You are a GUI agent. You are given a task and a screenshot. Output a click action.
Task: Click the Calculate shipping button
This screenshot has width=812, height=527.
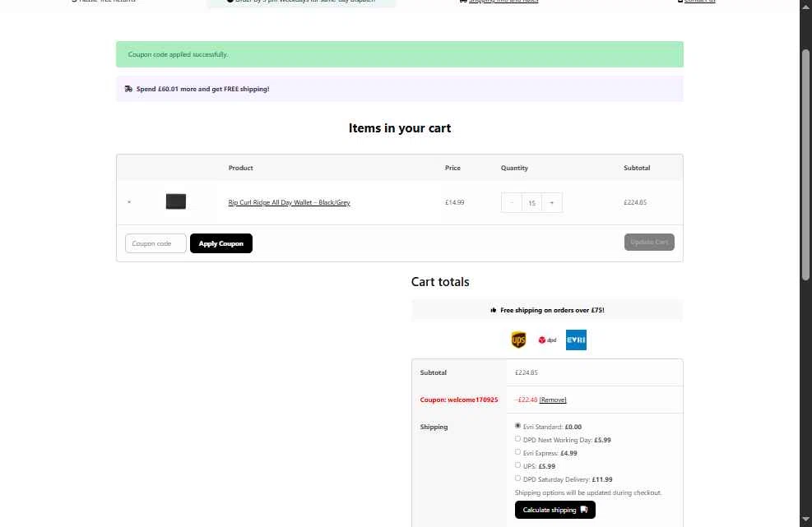554,510
